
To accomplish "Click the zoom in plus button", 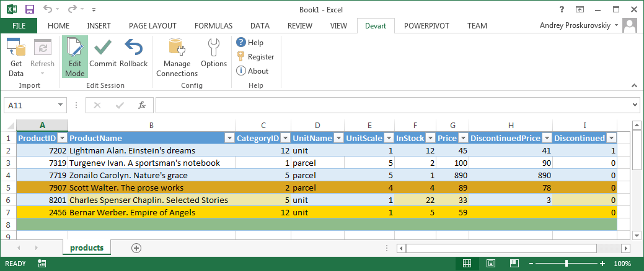I will coord(602,263).
